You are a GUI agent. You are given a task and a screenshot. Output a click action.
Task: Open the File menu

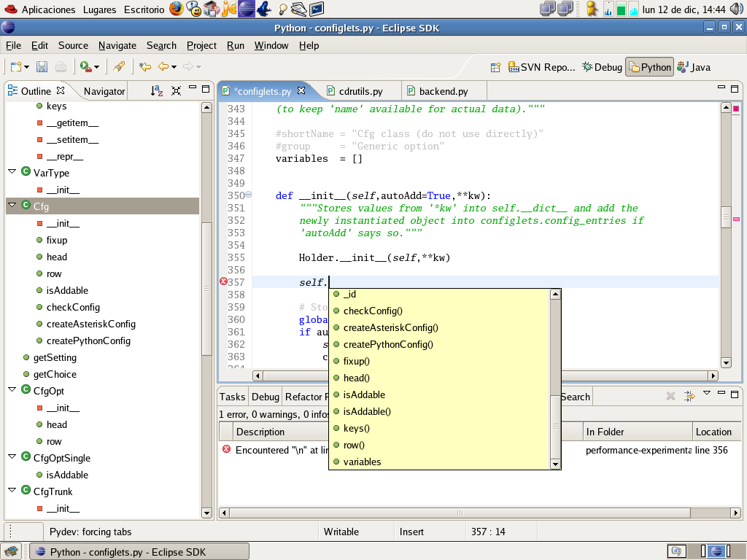coord(13,45)
